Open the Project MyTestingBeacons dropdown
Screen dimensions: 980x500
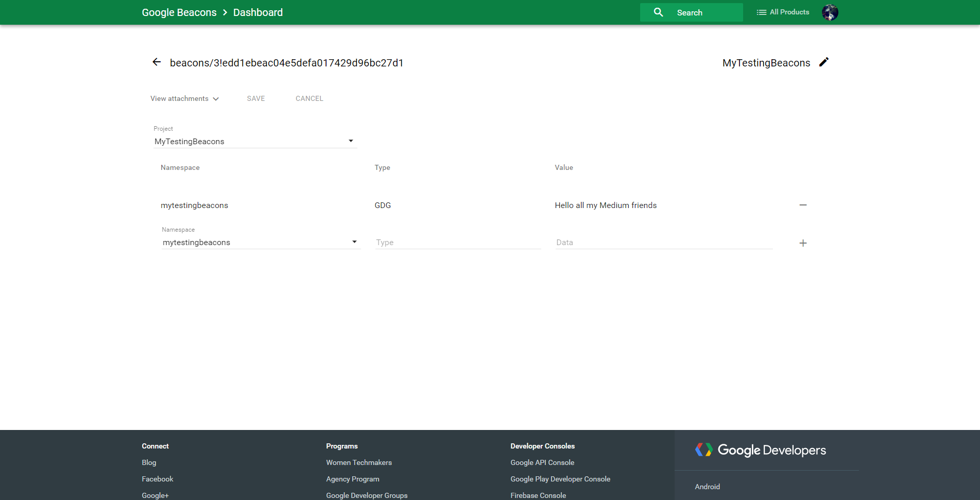coord(255,141)
